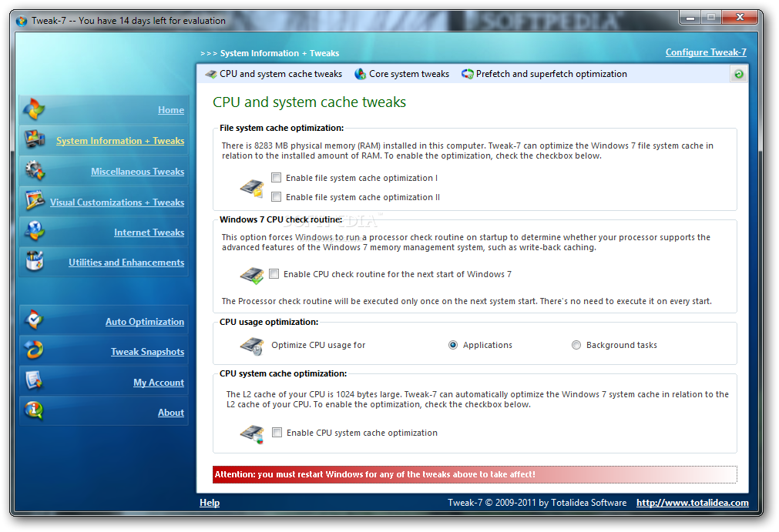Click the CPU system cache optimization group title
Screen dimensions: 779x532
284,373
